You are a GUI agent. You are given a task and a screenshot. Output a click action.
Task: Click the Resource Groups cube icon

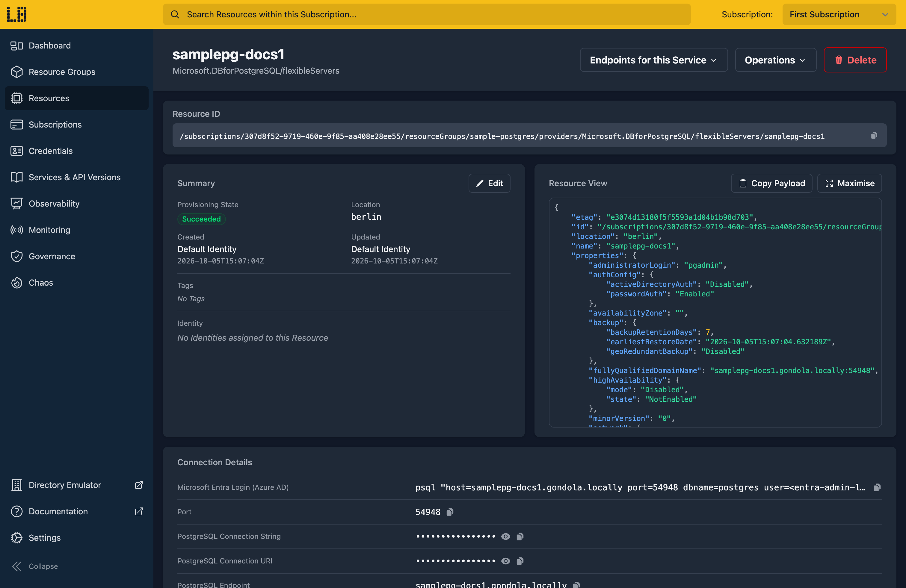[x=17, y=72]
